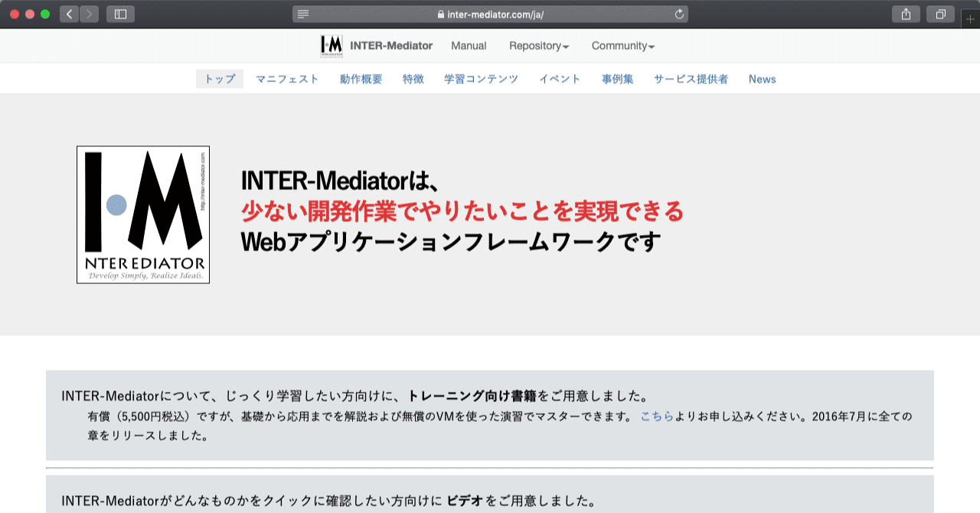980x513 pixels.
Task: Select the イベント tab
Action: point(560,79)
